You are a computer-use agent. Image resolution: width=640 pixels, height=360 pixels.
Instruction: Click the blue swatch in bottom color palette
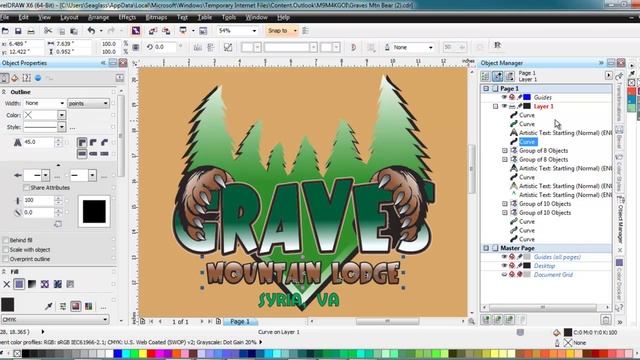click(x=118, y=353)
